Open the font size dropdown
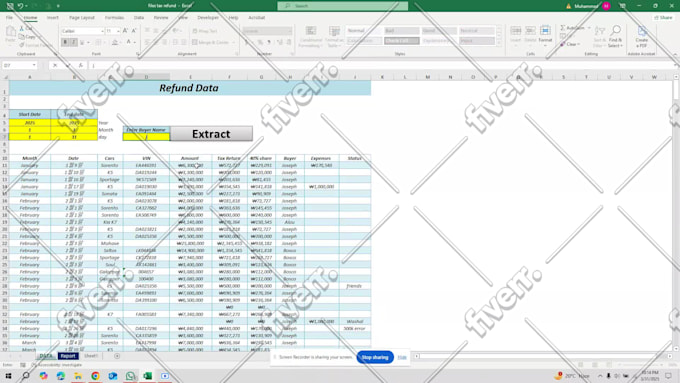This screenshot has height=383, width=680. (x=118, y=31)
